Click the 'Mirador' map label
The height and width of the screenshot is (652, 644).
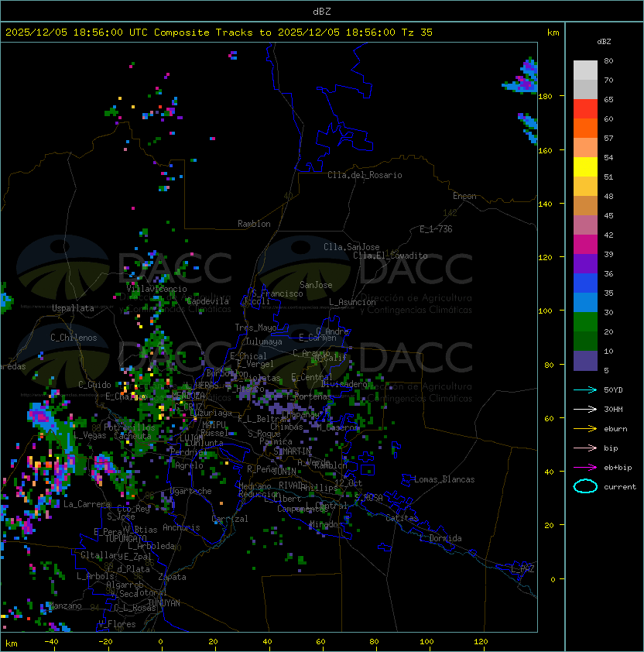pos(326,525)
